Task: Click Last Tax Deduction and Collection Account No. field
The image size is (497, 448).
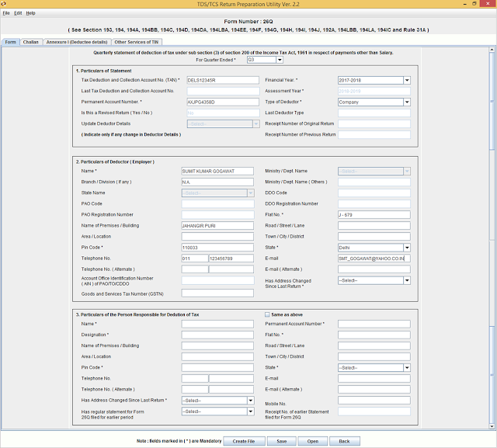Action: tap(223, 92)
